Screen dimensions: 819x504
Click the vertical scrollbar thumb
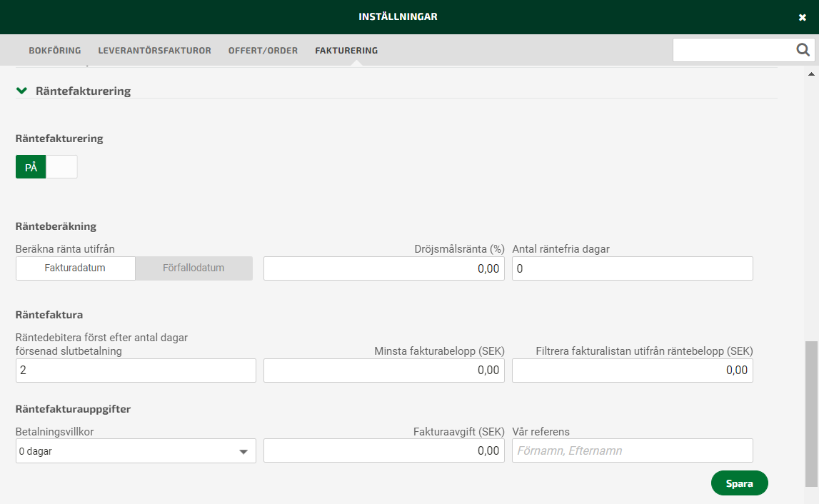[810, 414]
